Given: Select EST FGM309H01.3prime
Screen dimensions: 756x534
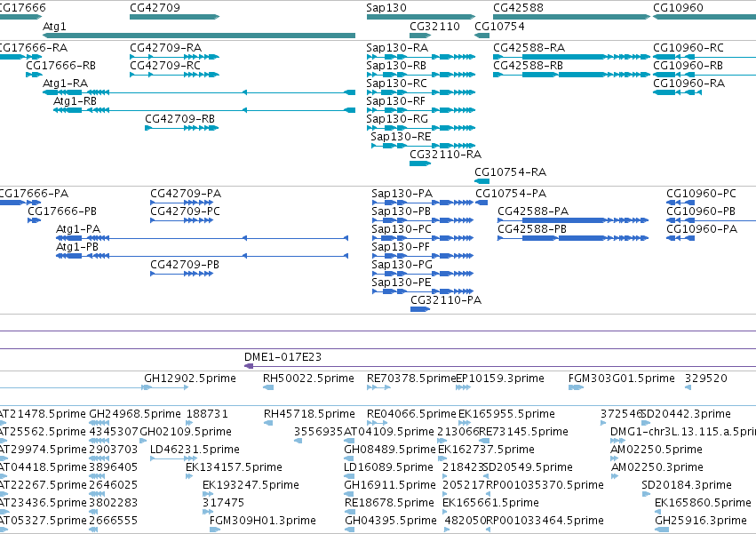Looking at the screenshot, I should point(215,530).
